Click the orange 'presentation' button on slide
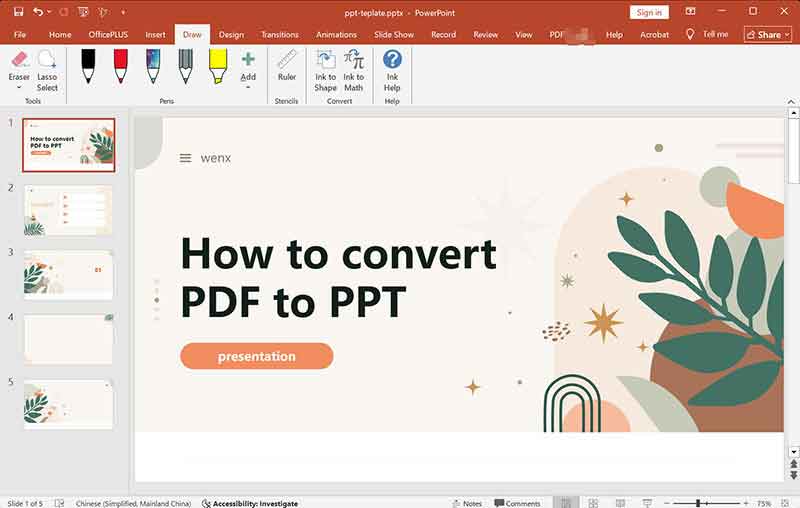 click(x=257, y=356)
